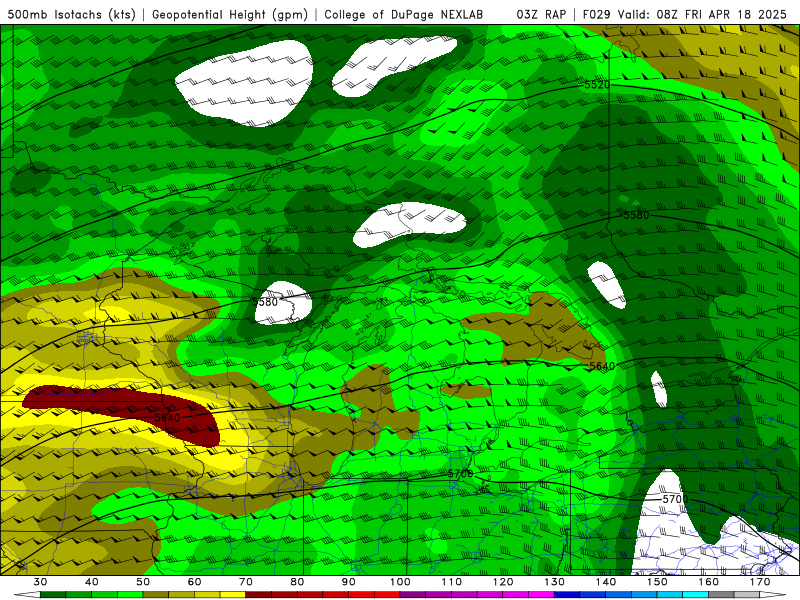800x600 pixels.
Task: Select the olive swatch just above 50
Action: click(156, 595)
